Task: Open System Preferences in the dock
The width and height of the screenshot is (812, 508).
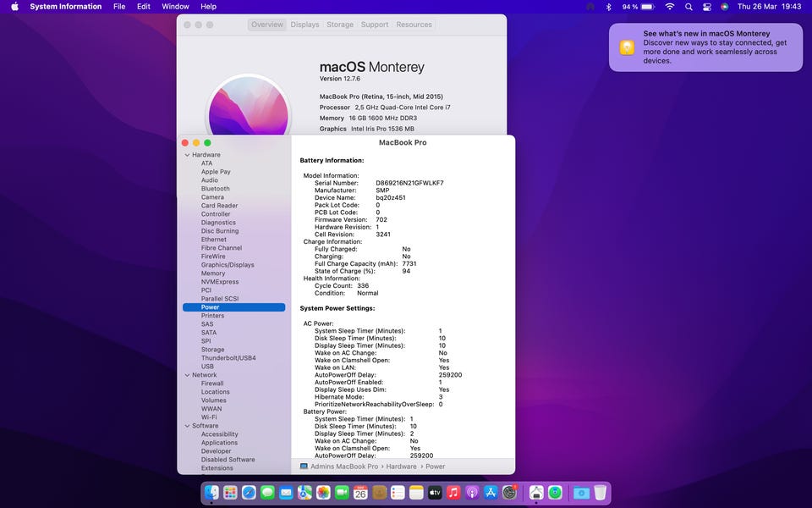Action: tap(509, 492)
